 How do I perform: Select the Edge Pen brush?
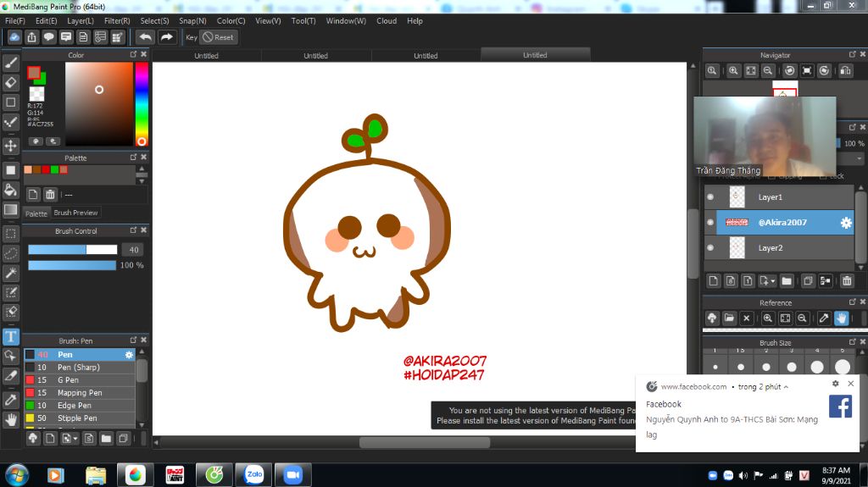click(x=79, y=406)
